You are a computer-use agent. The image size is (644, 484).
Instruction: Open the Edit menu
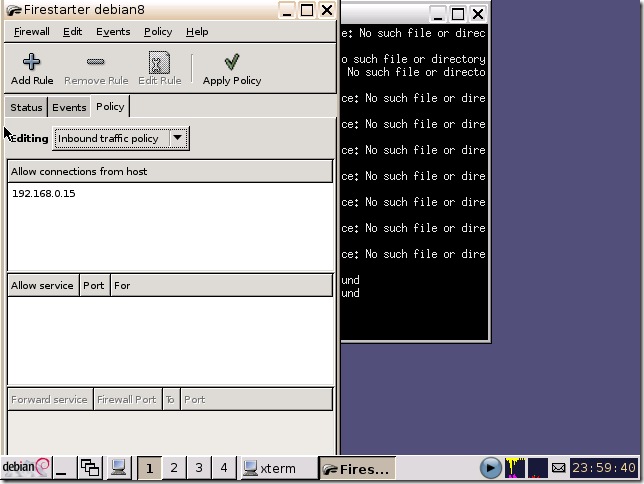coord(72,32)
